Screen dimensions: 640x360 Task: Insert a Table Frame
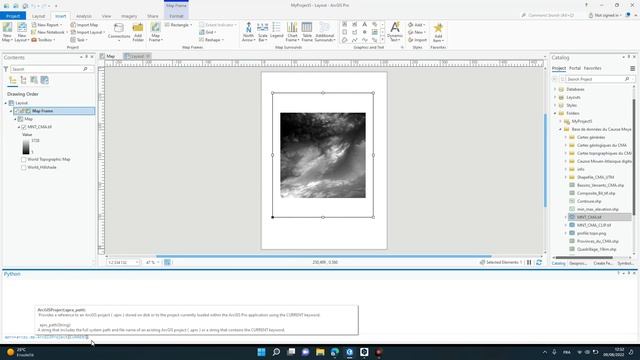307,32
